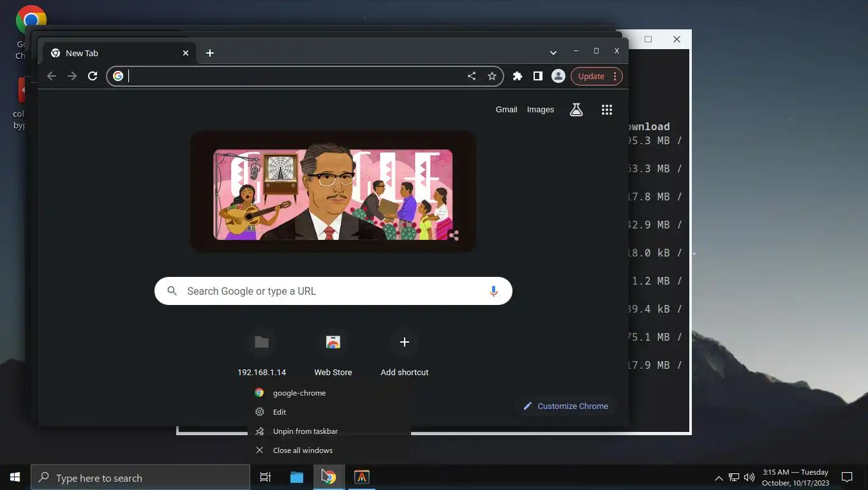Screen dimensions: 868x490
Task: Open File Explorer from the taskbar
Action: click(297, 477)
